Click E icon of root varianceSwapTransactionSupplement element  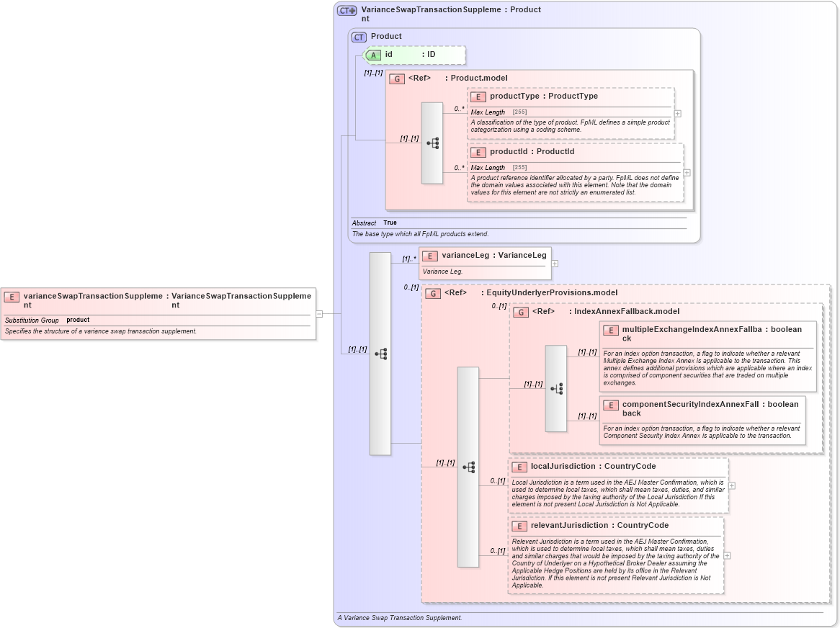coord(12,297)
